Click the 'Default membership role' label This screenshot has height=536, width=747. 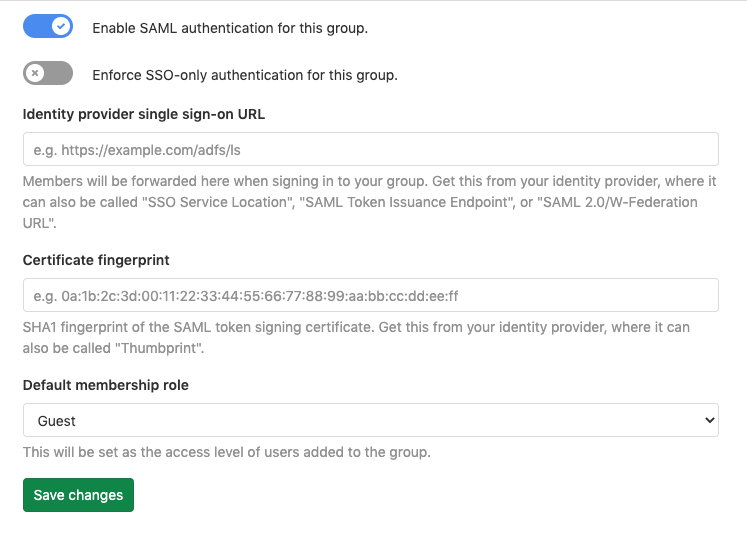pyautogui.click(x=105, y=385)
